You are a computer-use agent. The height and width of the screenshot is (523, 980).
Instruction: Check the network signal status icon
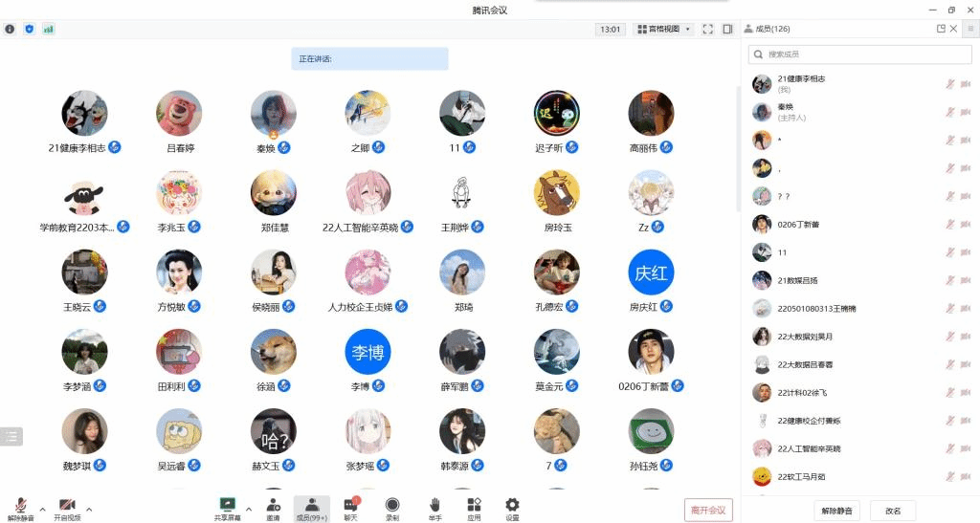[x=48, y=30]
